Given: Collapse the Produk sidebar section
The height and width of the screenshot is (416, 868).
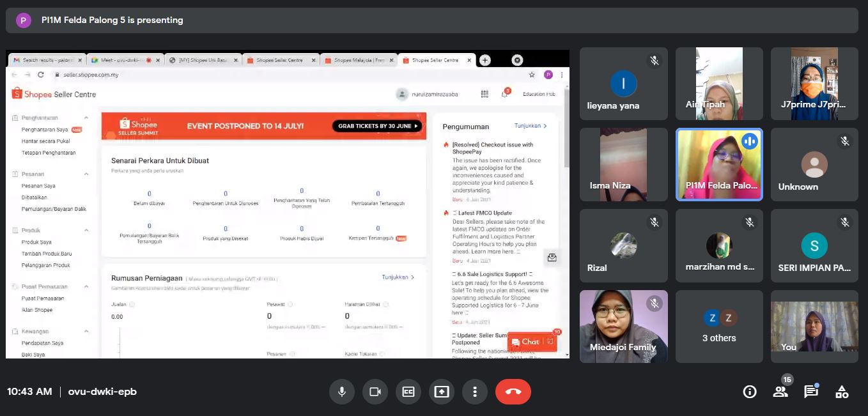Looking at the screenshot, I should click(86, 230).
